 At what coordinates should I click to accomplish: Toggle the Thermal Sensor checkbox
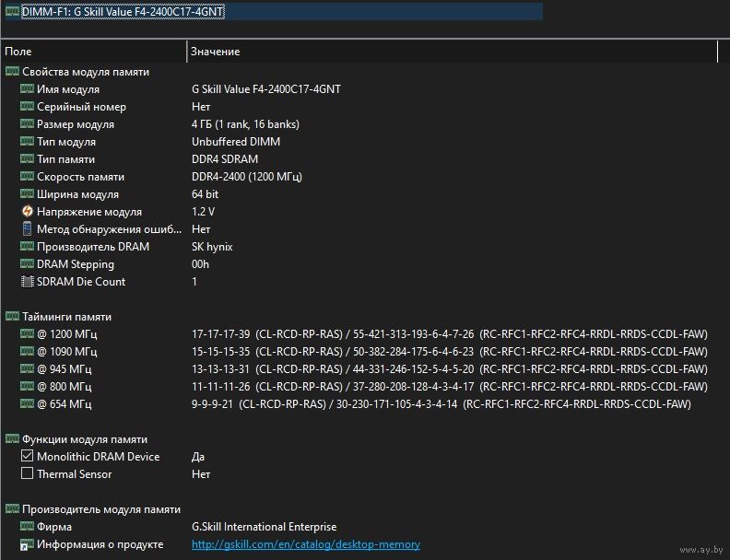pos(27,473)
